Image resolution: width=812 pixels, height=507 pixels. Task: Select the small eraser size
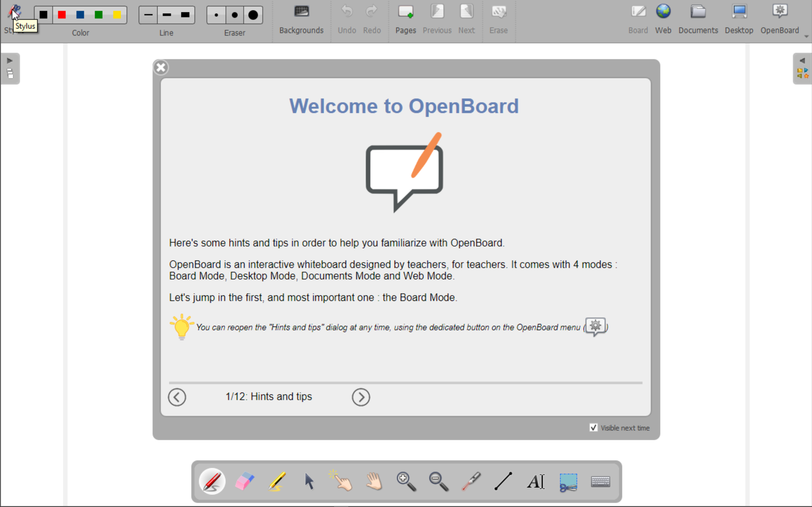click(216, 15)
